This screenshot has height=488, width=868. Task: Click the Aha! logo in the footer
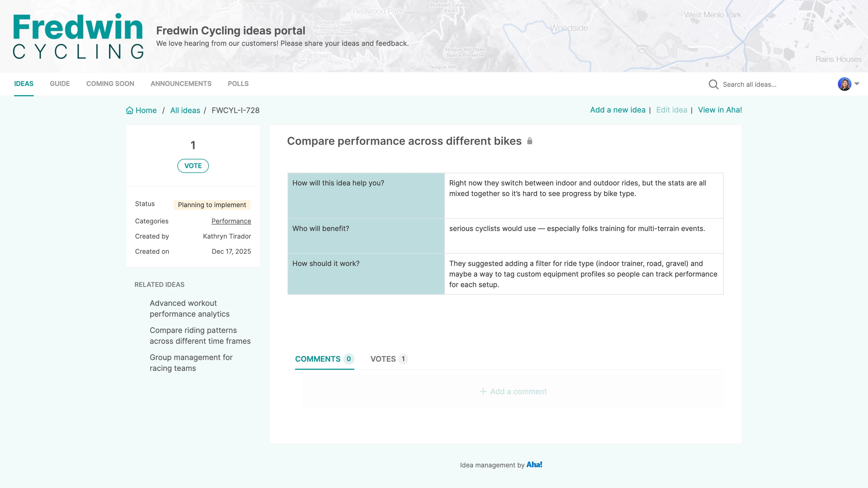tap(535, 465)
